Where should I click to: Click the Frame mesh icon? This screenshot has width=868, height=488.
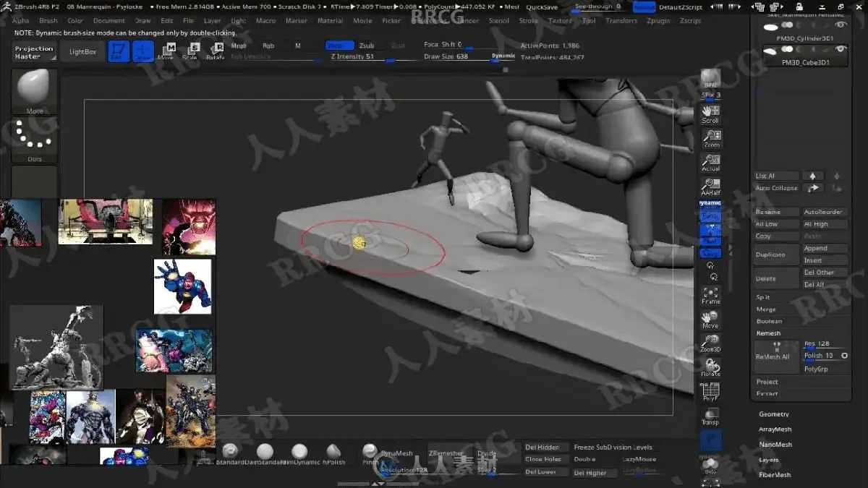point(710,295)
